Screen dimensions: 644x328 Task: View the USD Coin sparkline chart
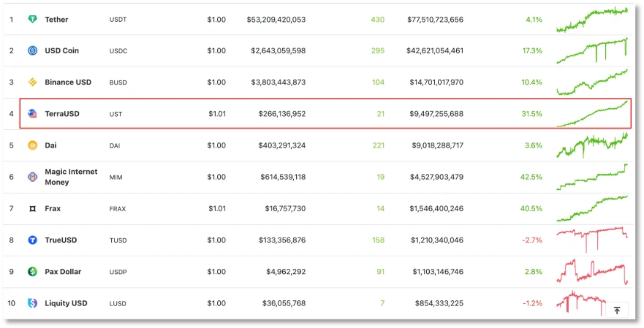(592, 50)
